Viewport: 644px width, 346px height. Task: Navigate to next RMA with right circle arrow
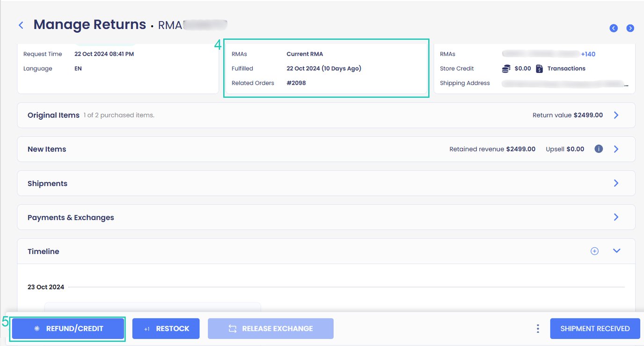click(630, 28)
